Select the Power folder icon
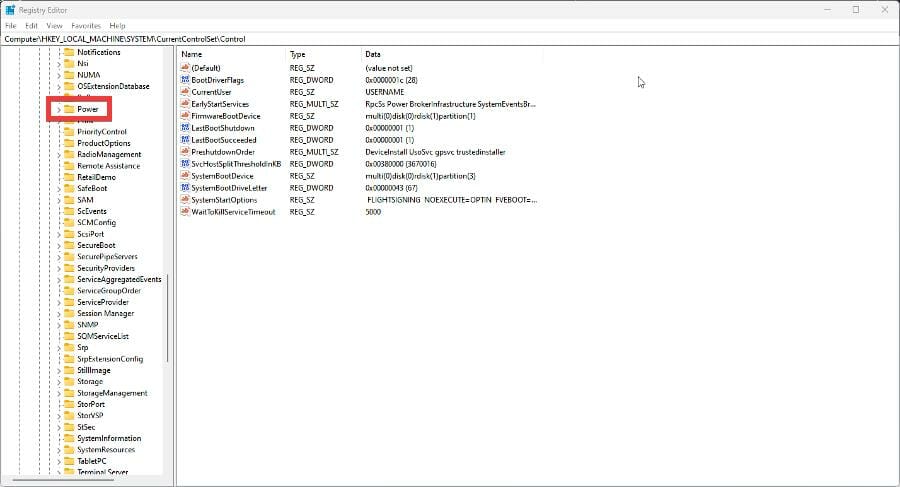900x487 pixels. point(69,109)
